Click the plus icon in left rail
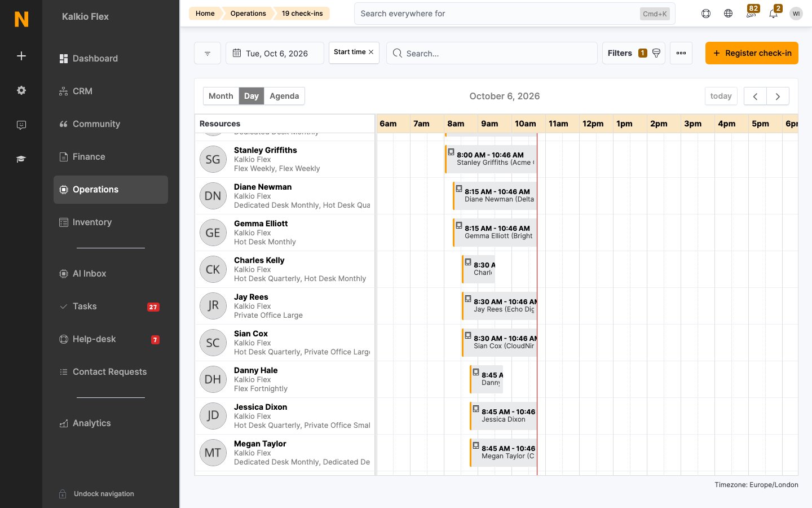Screen dimensions: 812x508 point(21,56)
